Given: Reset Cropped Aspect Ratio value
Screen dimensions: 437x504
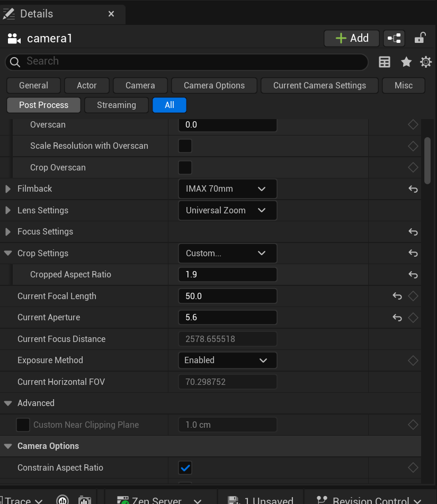Looking at the screenshot, I should click(x=413, y=275).
